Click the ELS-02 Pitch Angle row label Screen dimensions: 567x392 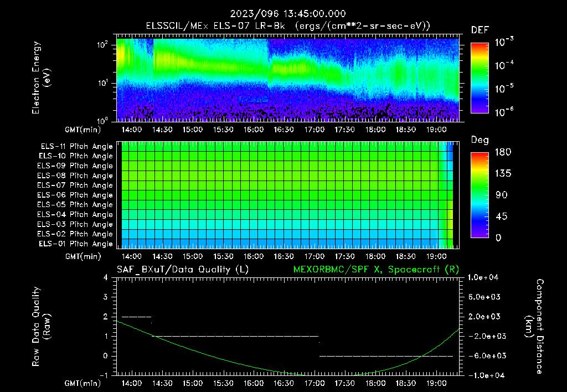click(x=75, y=234)
